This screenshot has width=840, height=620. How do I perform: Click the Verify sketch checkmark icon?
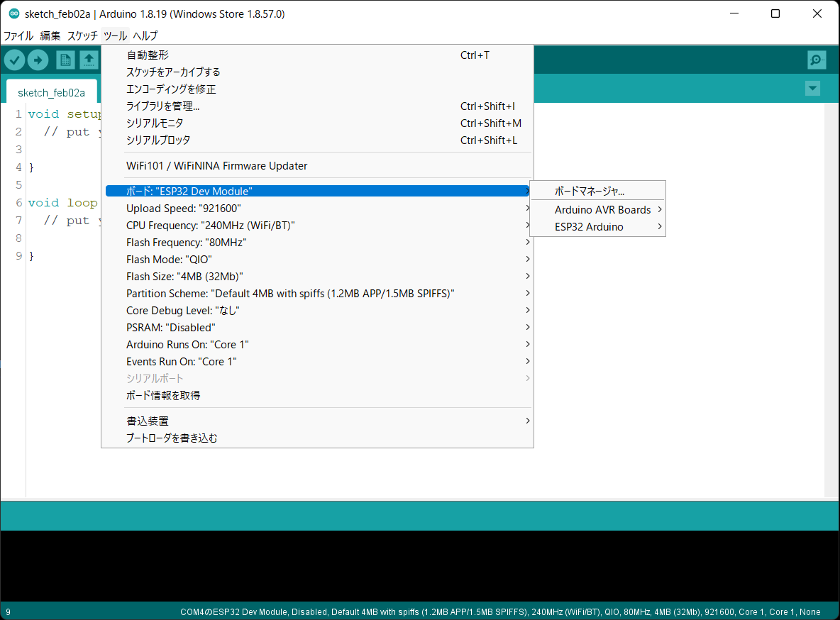14,60
